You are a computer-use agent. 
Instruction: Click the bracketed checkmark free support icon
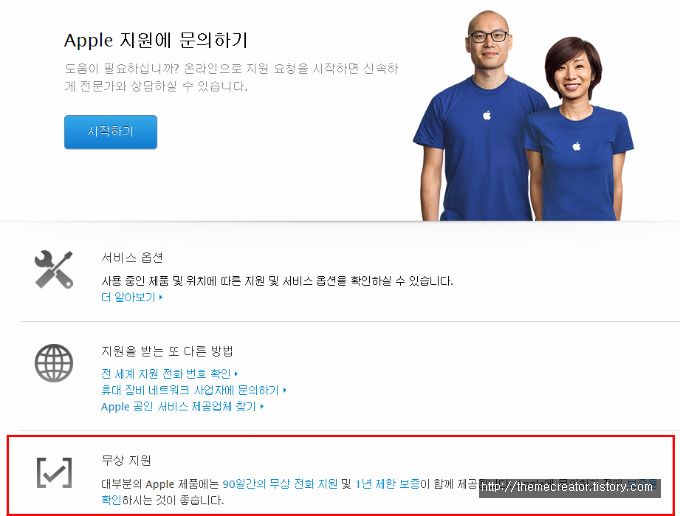pos(54,473)
